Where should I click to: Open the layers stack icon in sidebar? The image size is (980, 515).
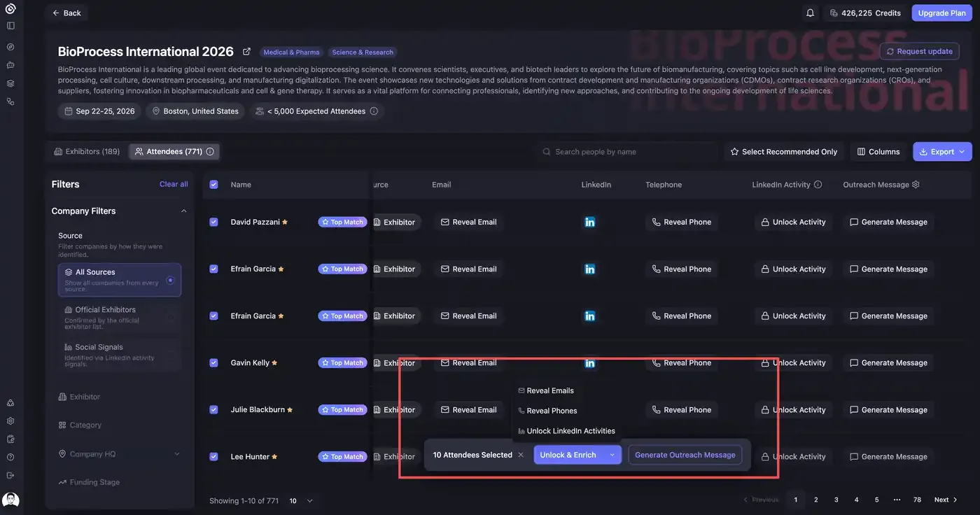coord(10,83)
